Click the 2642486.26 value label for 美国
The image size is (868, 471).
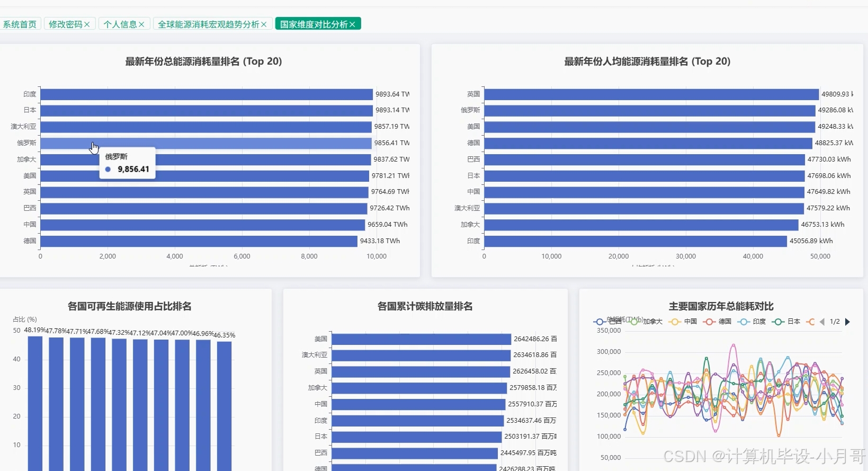[535, 339]
